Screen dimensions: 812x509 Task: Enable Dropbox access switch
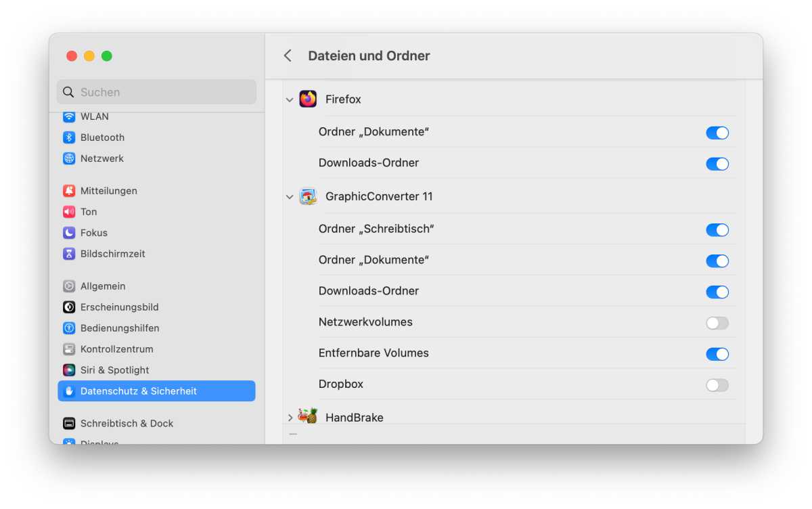[x=717, y=385]
